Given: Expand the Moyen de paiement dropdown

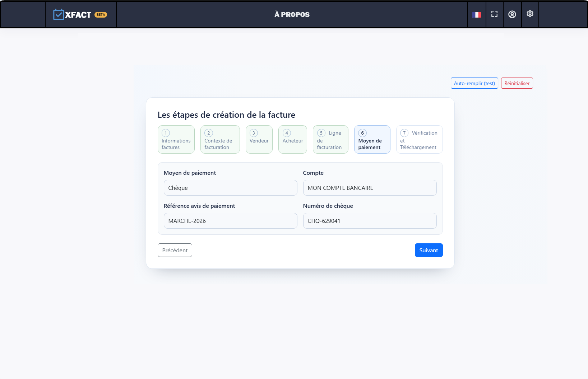Looking at the screenshot, I should (x=230, y=188).
